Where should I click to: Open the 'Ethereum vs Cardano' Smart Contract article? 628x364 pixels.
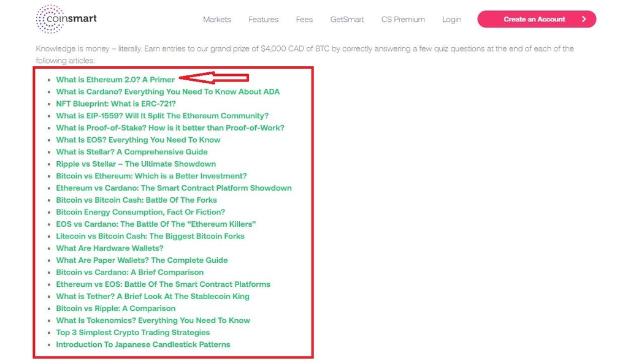tap(174, 188)
